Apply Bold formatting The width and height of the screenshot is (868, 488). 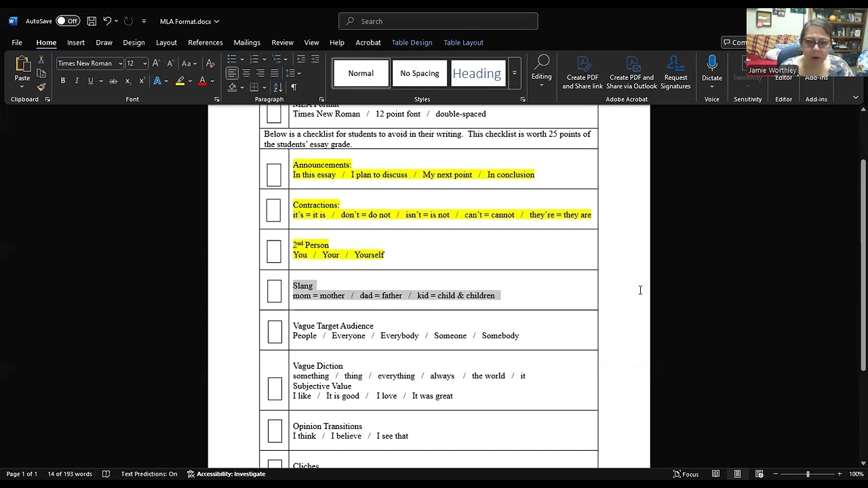[63, 81]
